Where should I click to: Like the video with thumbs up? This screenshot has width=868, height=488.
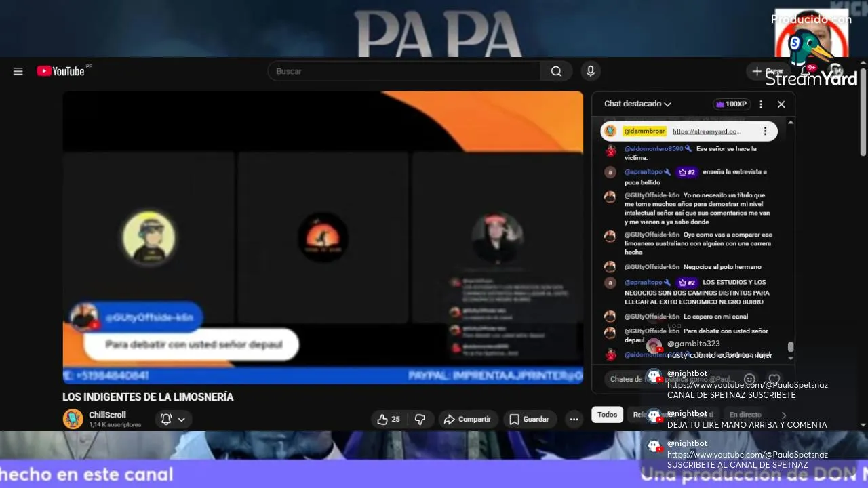[x=389, y=420]
